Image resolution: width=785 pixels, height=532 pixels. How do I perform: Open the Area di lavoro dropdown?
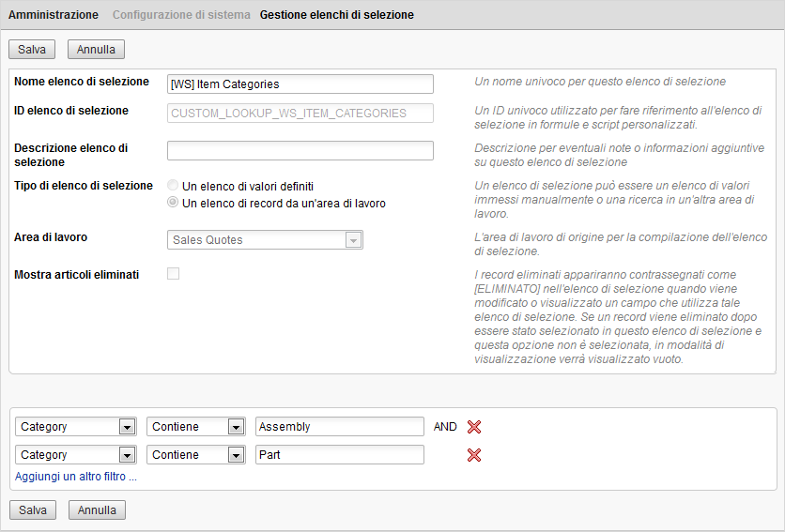tap(353, 240)
